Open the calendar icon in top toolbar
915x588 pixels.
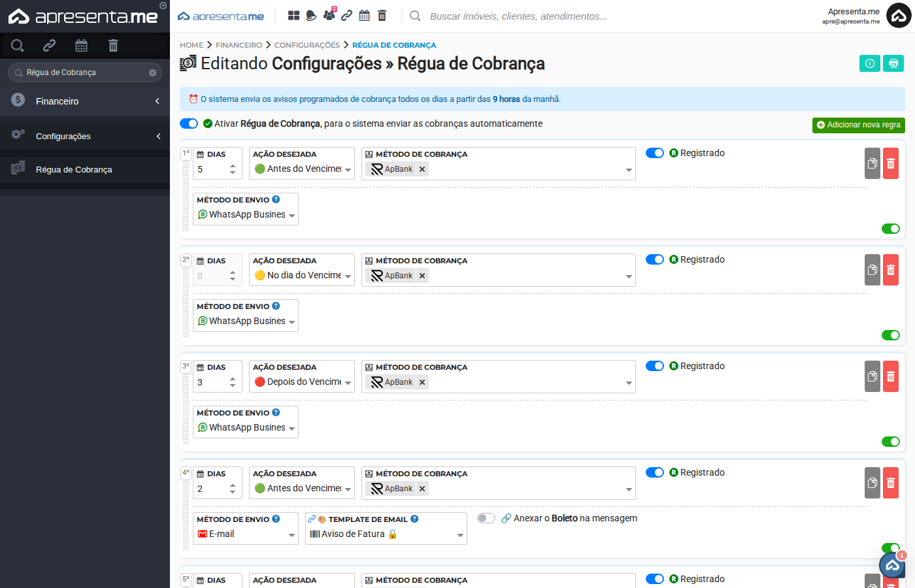(364, 14)
